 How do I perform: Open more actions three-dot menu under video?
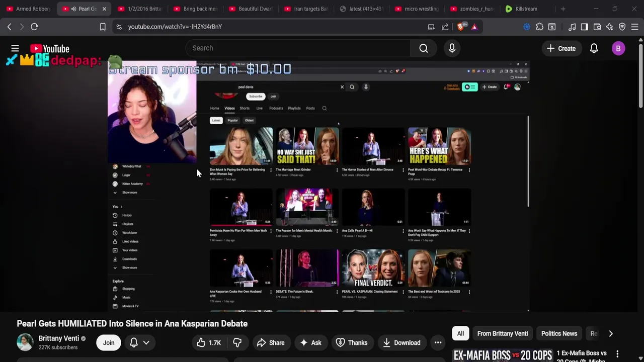click(x=438, y=342)
